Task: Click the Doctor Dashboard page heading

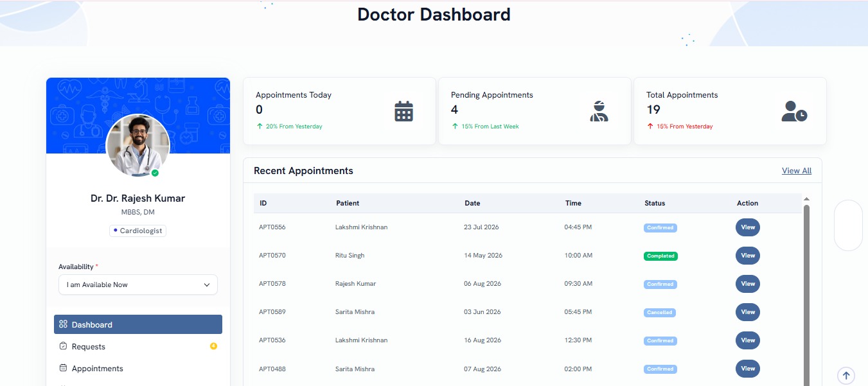Action: 434,14
